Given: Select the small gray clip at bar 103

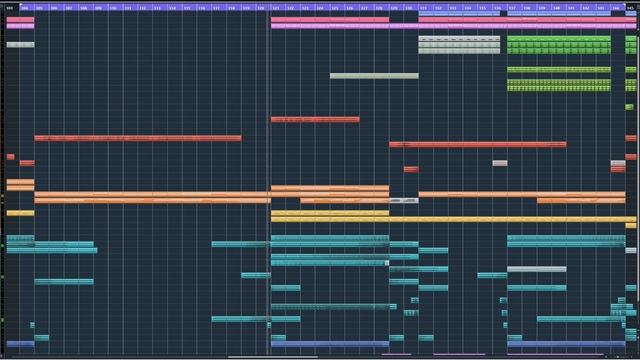Looking at the screenshot, I should (x=20, y=44).
